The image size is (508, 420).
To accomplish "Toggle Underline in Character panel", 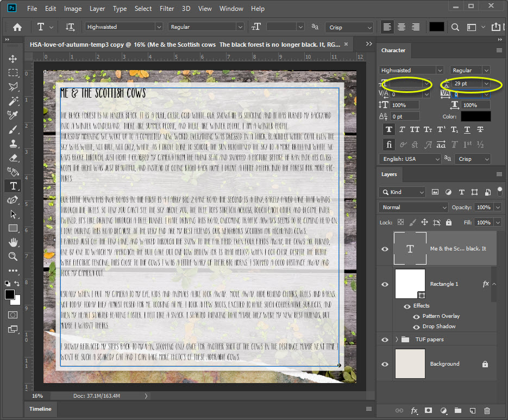I will click(467, 130).
